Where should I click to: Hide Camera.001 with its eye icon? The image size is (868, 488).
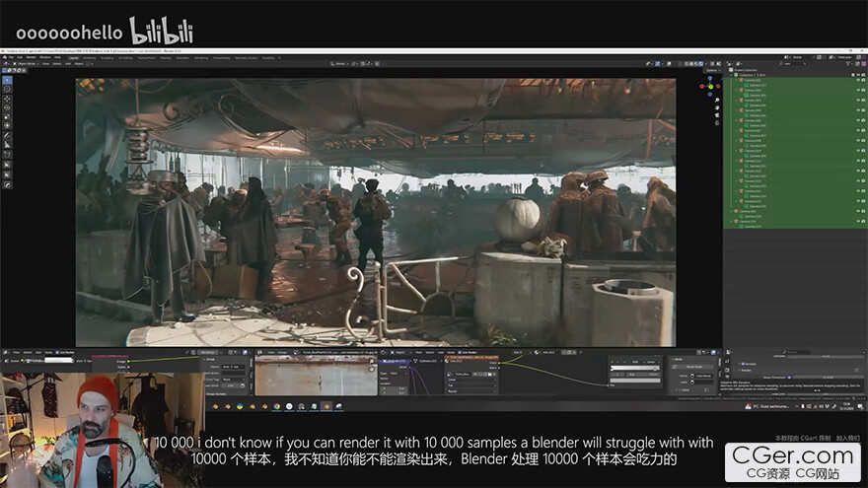(858, 80)
